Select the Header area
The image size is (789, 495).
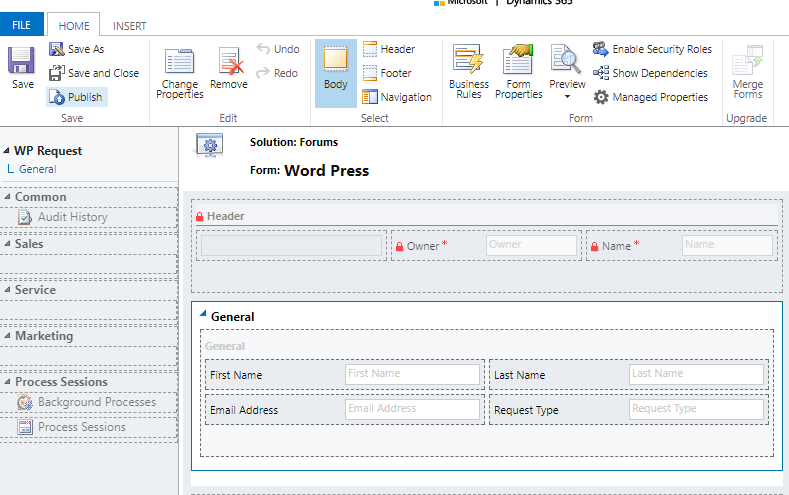coord(389,49)
